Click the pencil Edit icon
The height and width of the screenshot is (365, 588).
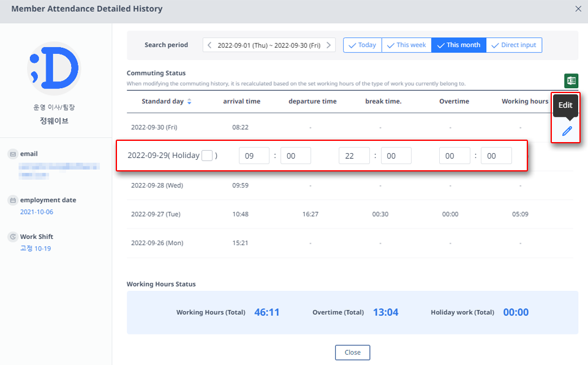point(567,131)
